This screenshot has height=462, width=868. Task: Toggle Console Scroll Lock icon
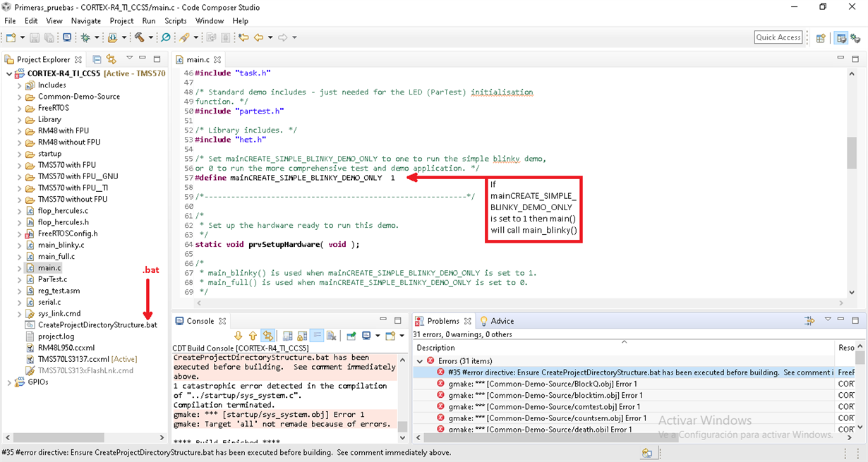[302, 336]
